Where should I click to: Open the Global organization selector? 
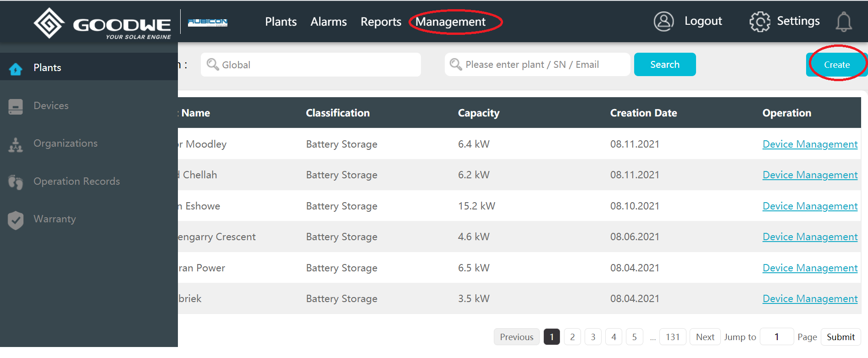tap(310, 65)
